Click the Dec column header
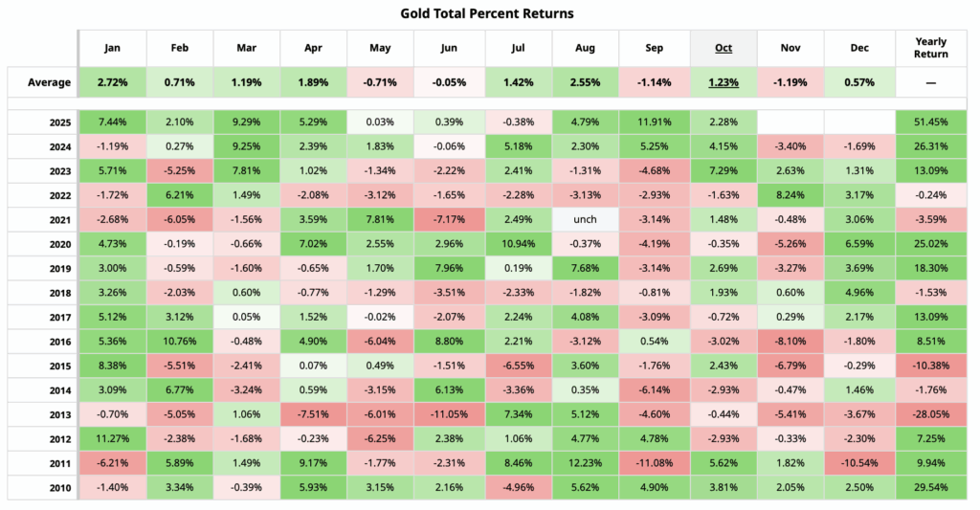Viewport: 980px width, 510px height. 858,47
